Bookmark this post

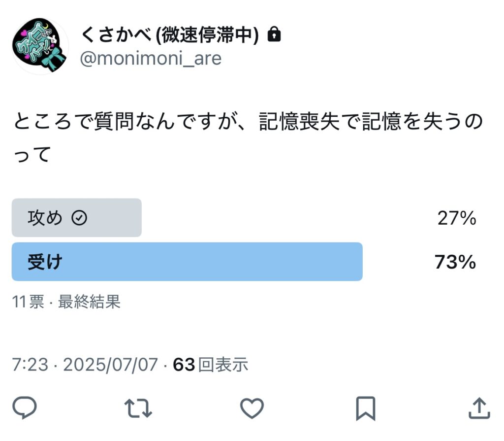pyautogui.click(x=366, y=408)
